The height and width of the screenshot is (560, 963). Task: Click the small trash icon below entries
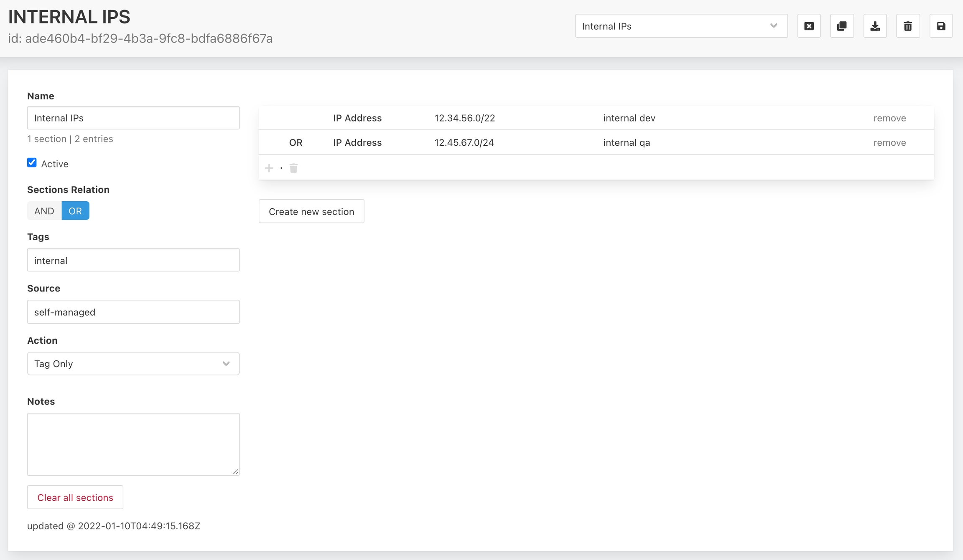[293, 168]
